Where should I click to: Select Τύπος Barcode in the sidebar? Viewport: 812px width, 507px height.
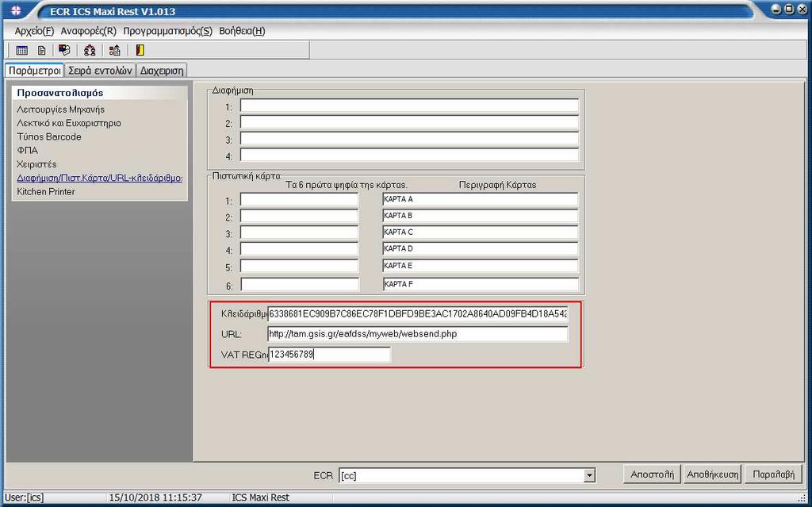click(x=49, y=136)
